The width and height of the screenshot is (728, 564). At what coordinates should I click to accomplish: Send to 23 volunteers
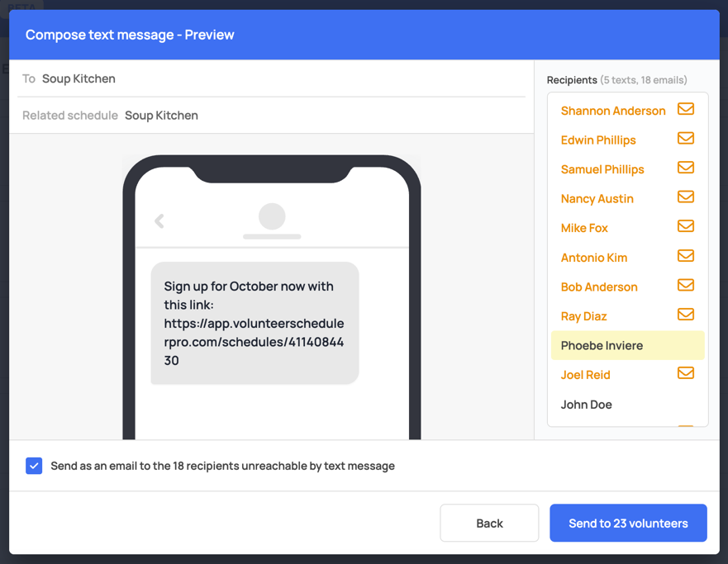(628, 524)
